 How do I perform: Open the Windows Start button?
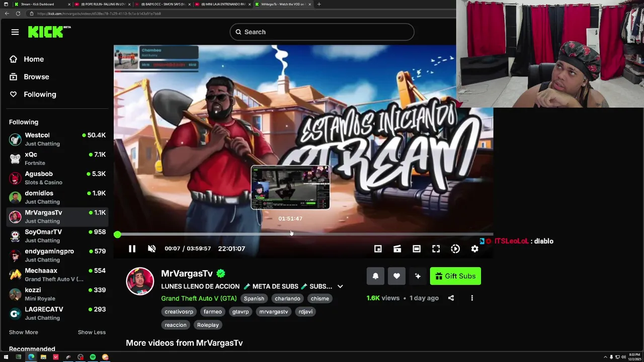point(6,357)
